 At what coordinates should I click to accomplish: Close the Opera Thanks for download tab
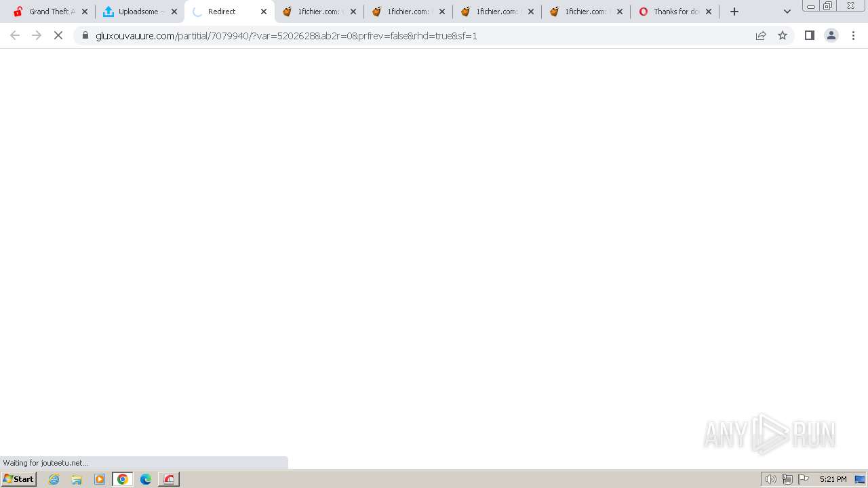[709, 12]
